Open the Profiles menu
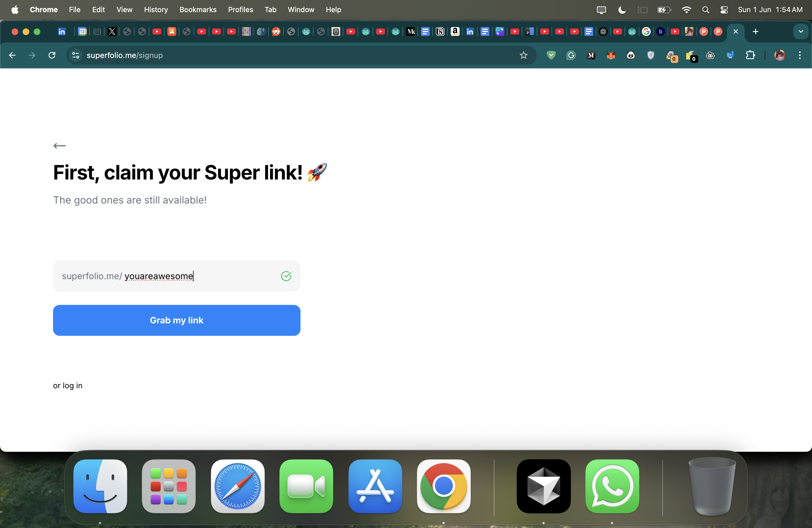 (x=241, y=10)
